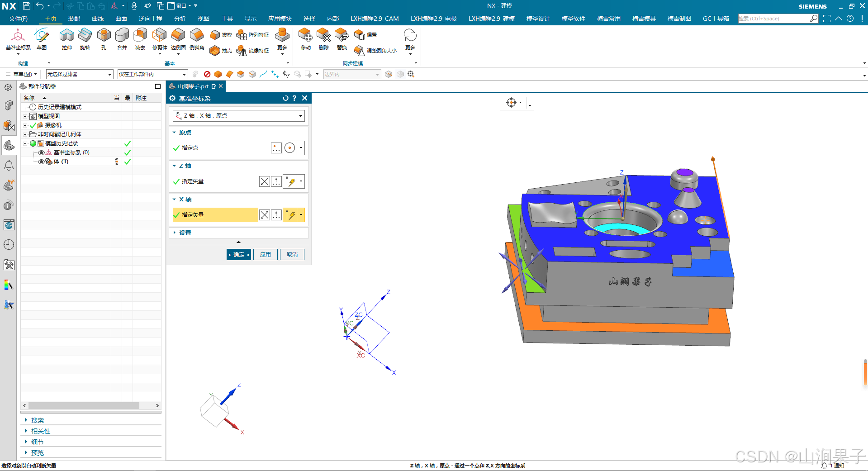Click the 删除 delete face tool
This screenshot has height=471, width=868.
tap(324, 39)
